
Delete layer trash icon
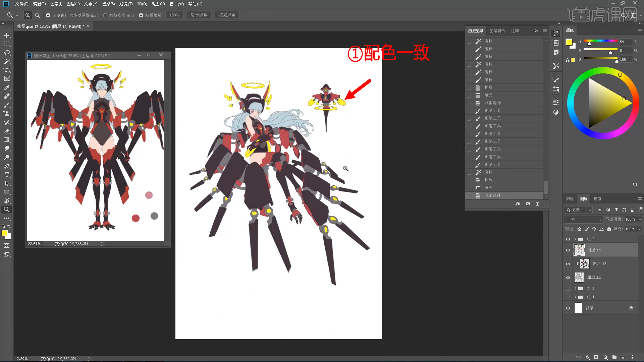632,357
